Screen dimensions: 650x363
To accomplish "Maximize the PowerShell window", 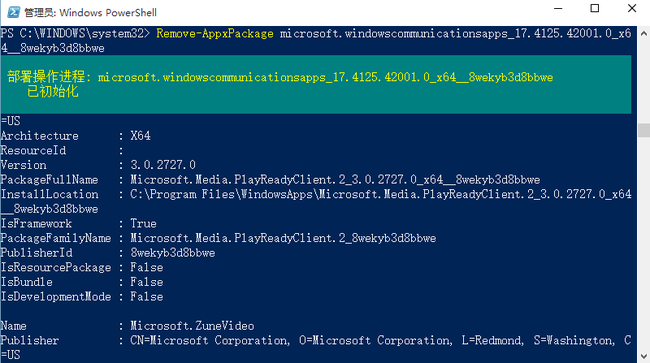I will pyautogui.click(x=595, y=8).
